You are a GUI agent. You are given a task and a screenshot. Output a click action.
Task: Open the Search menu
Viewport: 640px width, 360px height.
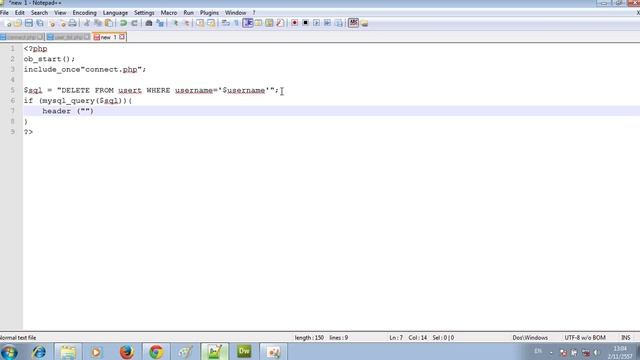39,13
